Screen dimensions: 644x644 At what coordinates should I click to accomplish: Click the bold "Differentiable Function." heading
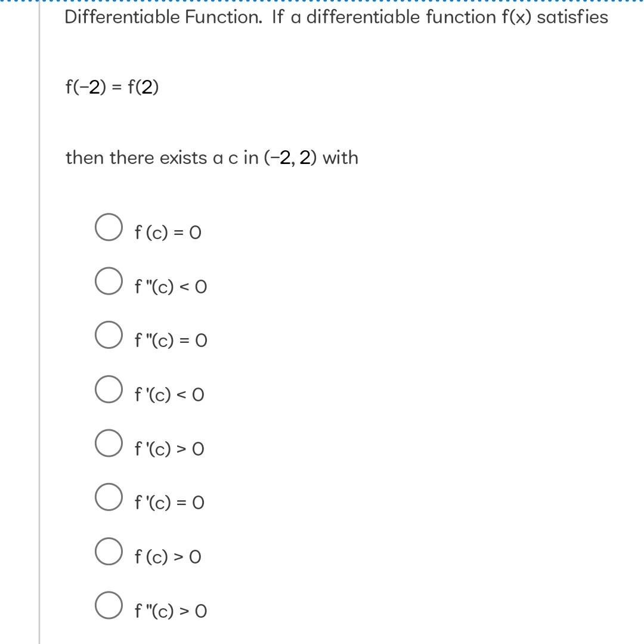pos(163,17)
